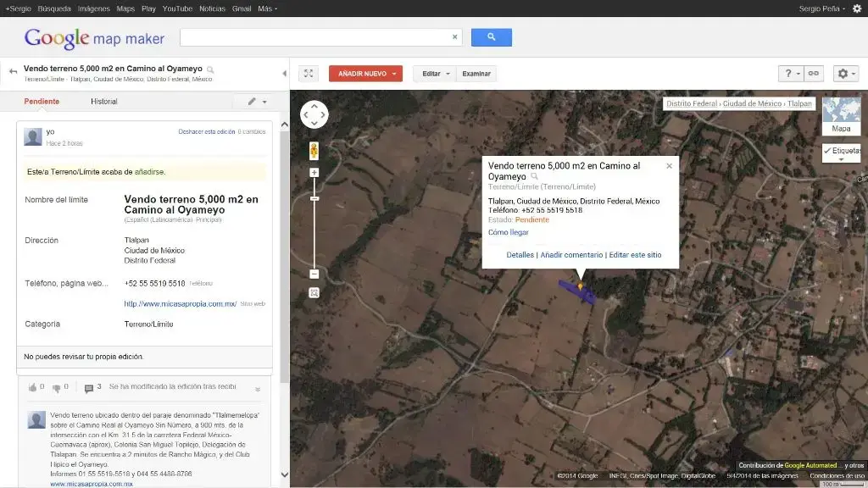868x488 pixels.
Task: Click the fullscreen map toggle icon
Action: pyautogui.click(x=309, y=74)
